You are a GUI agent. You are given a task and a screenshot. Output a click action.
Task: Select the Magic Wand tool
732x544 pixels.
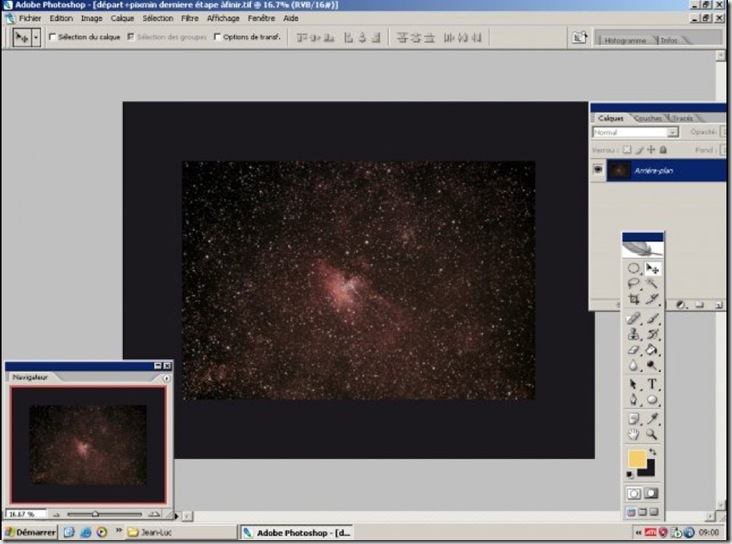click(x=652, y=283)
